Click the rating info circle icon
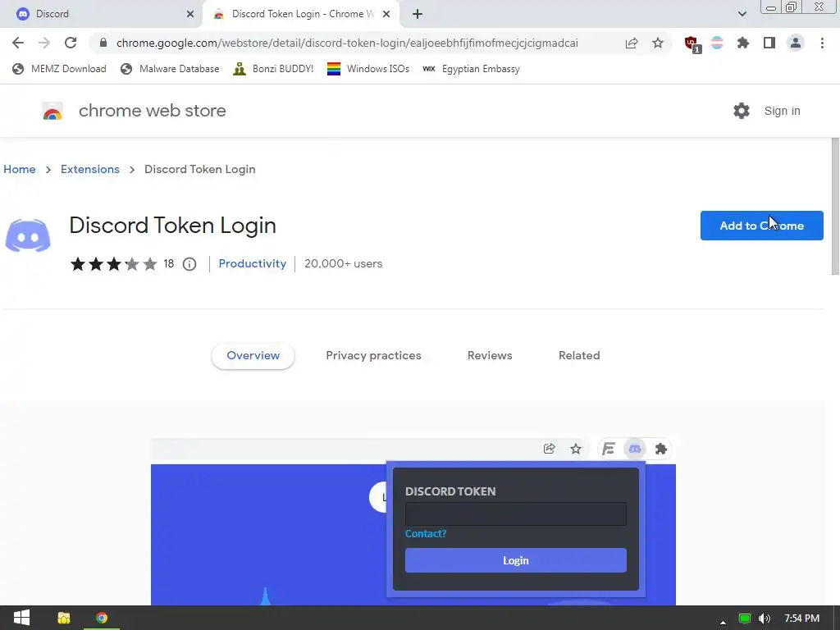The width and height of the screenshot is (840, 630). pos(189,264)
